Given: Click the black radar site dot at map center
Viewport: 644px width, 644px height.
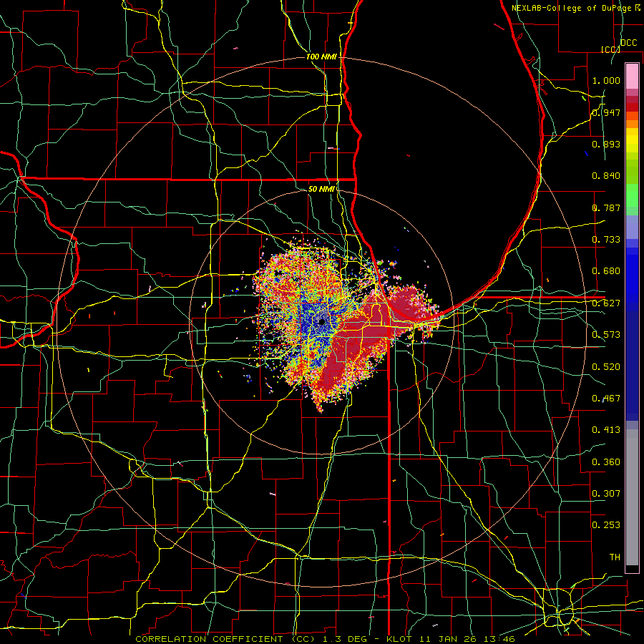Looking at the screenshot, I should (x=322, y=322).
